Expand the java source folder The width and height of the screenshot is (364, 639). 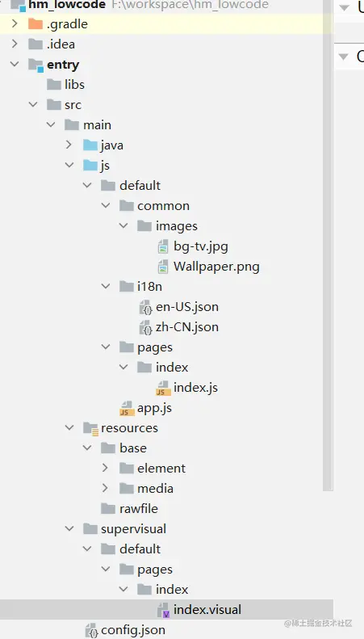(69, 145)
